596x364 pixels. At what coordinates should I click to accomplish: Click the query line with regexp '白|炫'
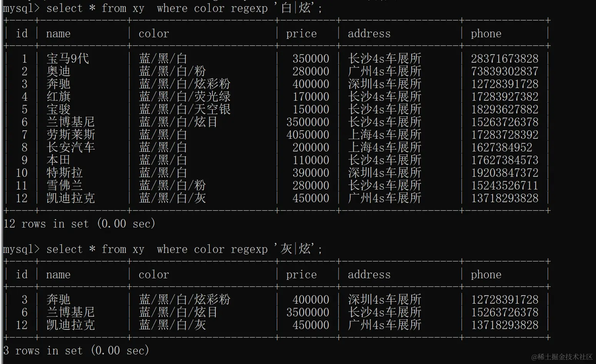pyautogui.click(x=163, y=8)
